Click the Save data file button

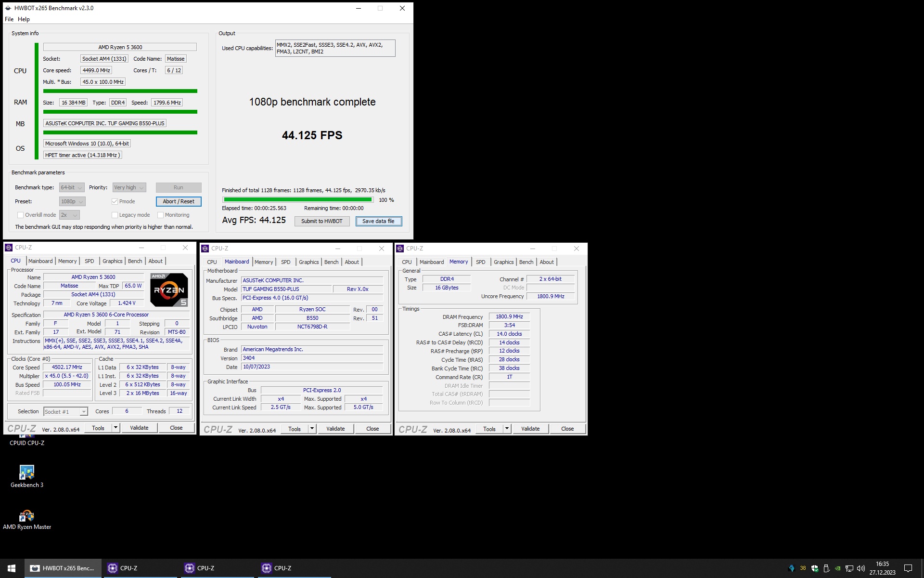[x=378, y=221]
